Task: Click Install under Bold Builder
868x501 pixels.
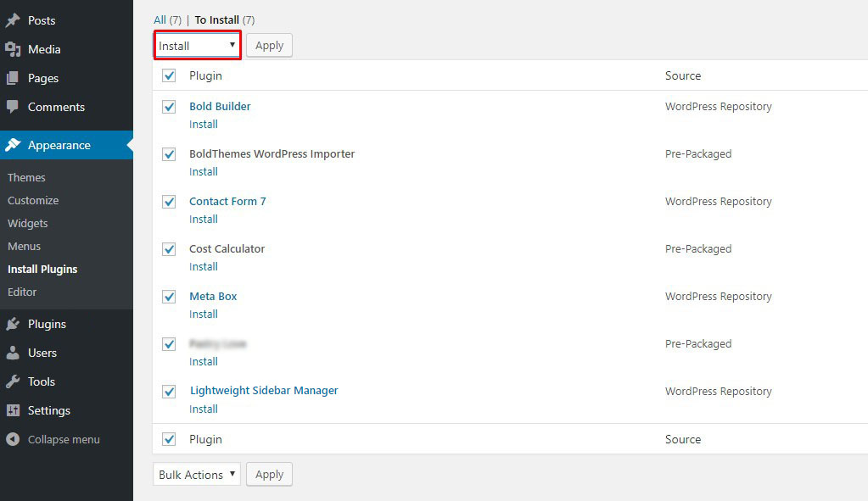Action: [204, 125]
